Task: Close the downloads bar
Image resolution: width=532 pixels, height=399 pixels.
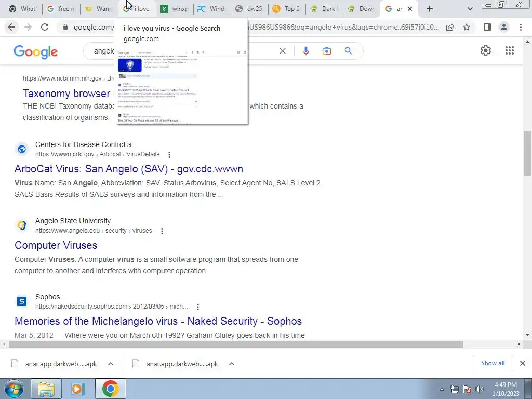Action: pos(523,363)
